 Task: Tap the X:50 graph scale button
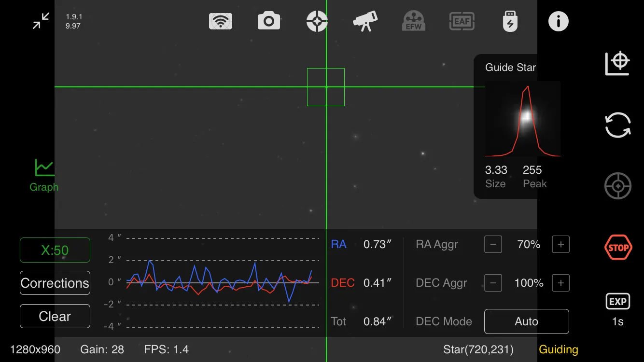pyautogui.click(x=55, y=250)
